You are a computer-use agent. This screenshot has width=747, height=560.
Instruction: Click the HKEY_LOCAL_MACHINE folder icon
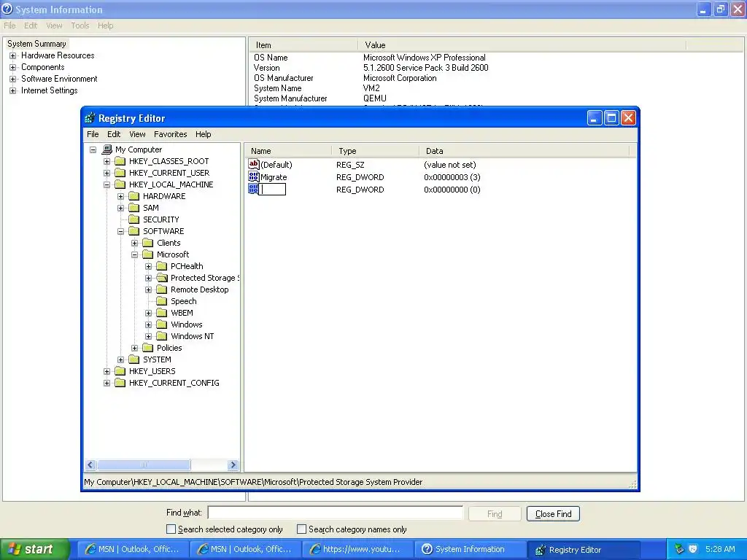click(x=120, y=184)
